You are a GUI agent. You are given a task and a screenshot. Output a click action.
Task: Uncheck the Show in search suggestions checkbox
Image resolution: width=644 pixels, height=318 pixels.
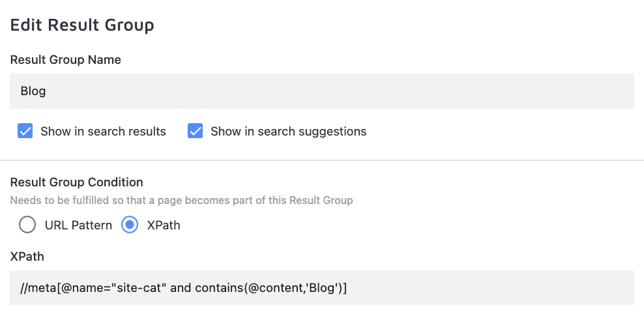[x=195, y=131]
